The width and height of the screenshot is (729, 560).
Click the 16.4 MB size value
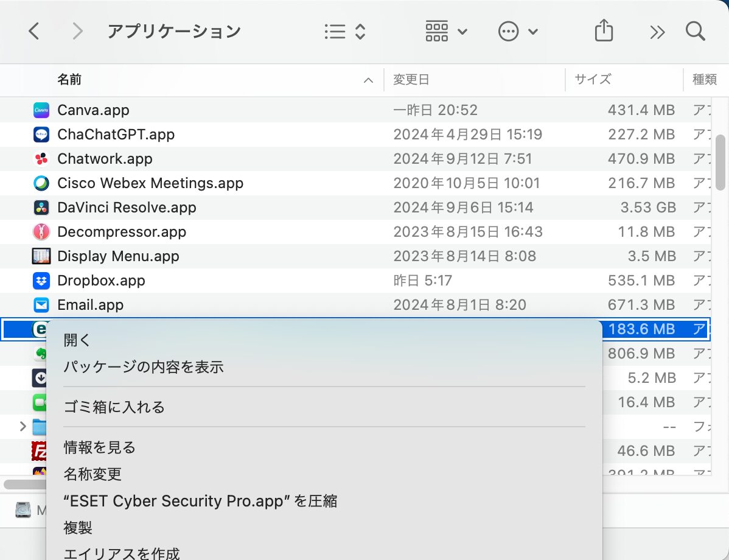pos(646,402)
